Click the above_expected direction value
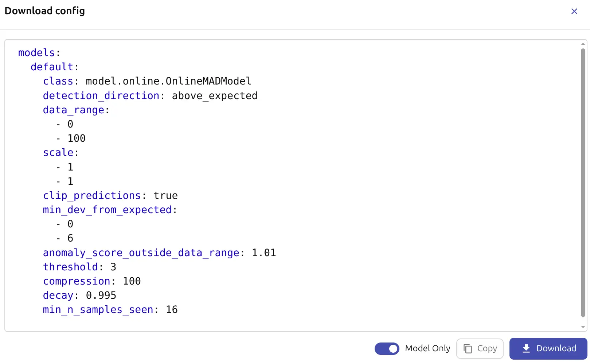Viewport: 590px width, 364px height. click(x=214, y=96)
